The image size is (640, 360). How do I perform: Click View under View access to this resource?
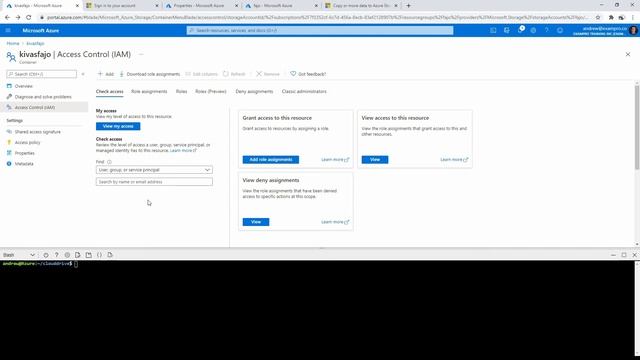(375, 160)
